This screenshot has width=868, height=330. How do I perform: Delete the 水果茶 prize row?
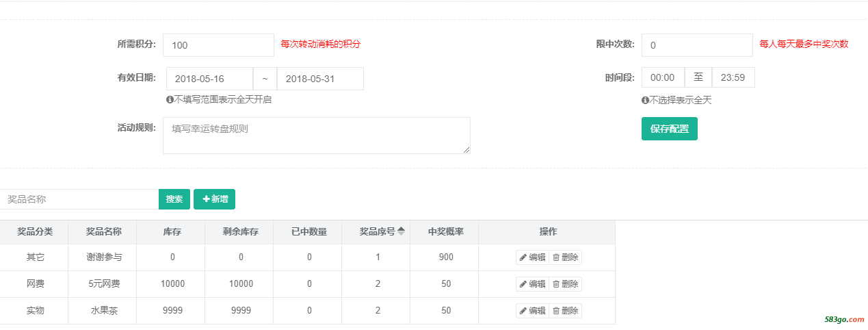coord(565,311)
